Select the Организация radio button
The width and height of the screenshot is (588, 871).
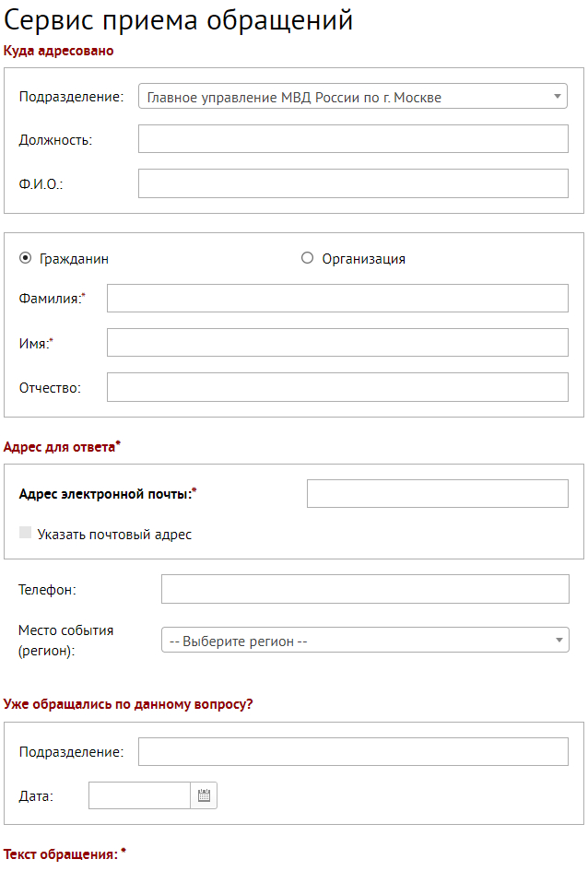[307, 259]
